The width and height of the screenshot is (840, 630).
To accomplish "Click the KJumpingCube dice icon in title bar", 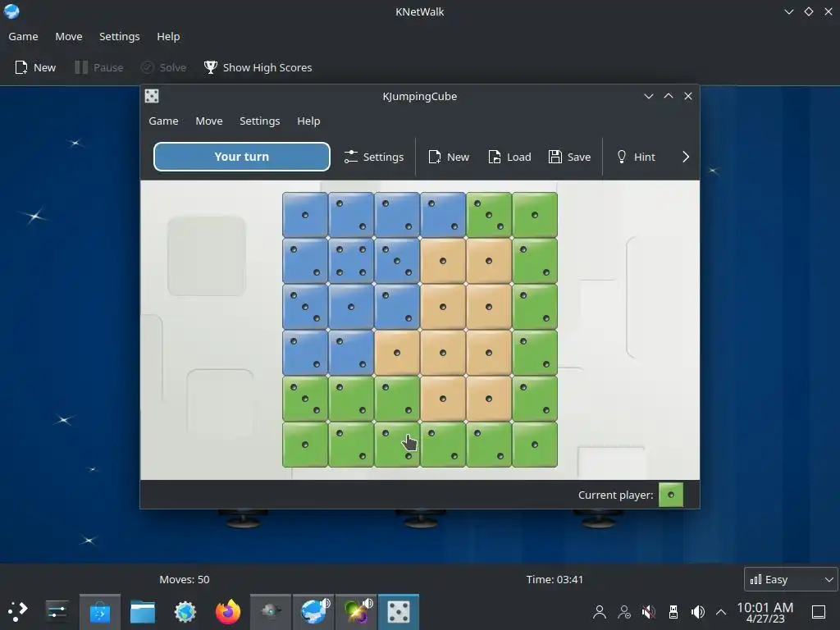I will tap(152, 96).
